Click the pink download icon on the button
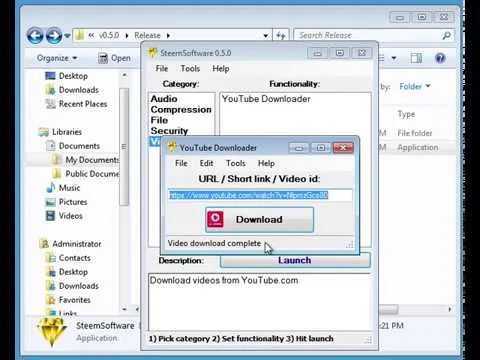This screenshot has width=480, height=360. (x=216, y=219)
